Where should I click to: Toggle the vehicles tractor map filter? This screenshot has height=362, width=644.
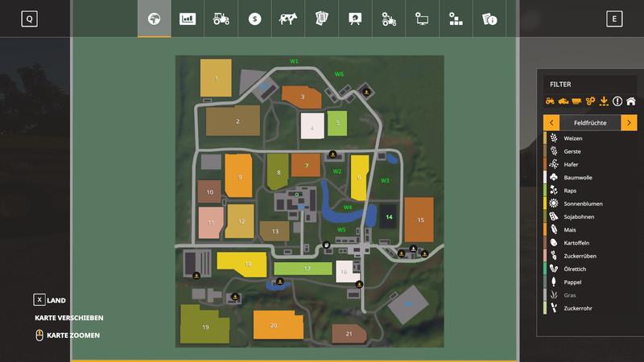[551, 101]
